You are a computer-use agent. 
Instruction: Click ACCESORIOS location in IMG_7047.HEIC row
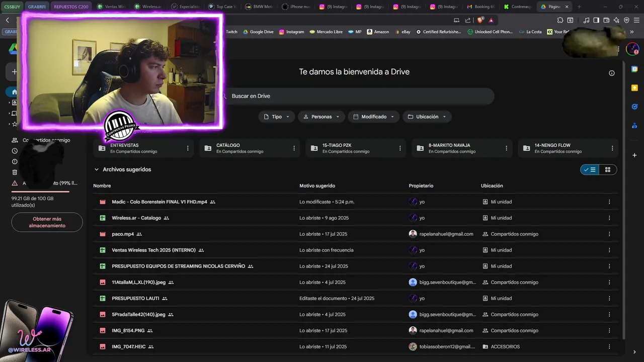505,346
